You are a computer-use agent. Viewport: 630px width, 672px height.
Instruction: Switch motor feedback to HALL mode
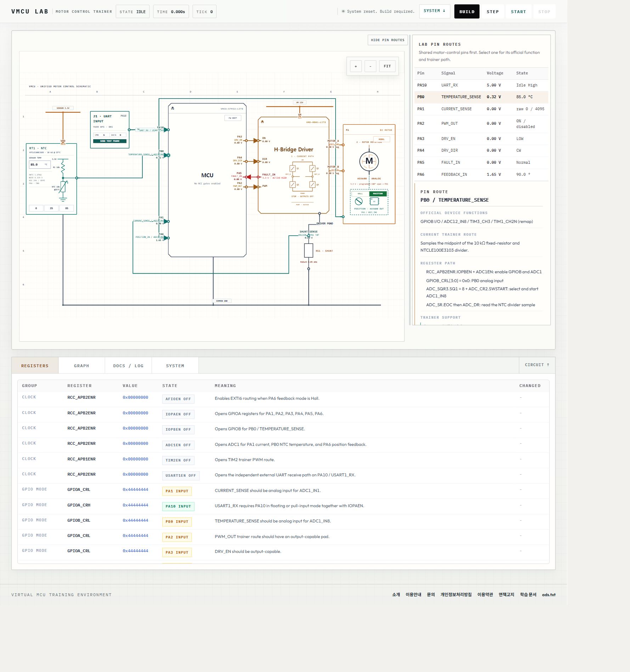pos(360,194)
